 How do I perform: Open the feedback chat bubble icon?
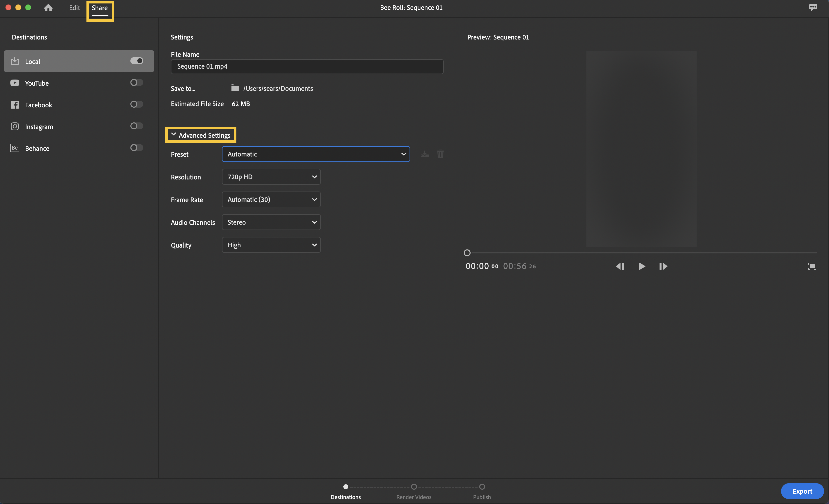(x=813, y=7)
